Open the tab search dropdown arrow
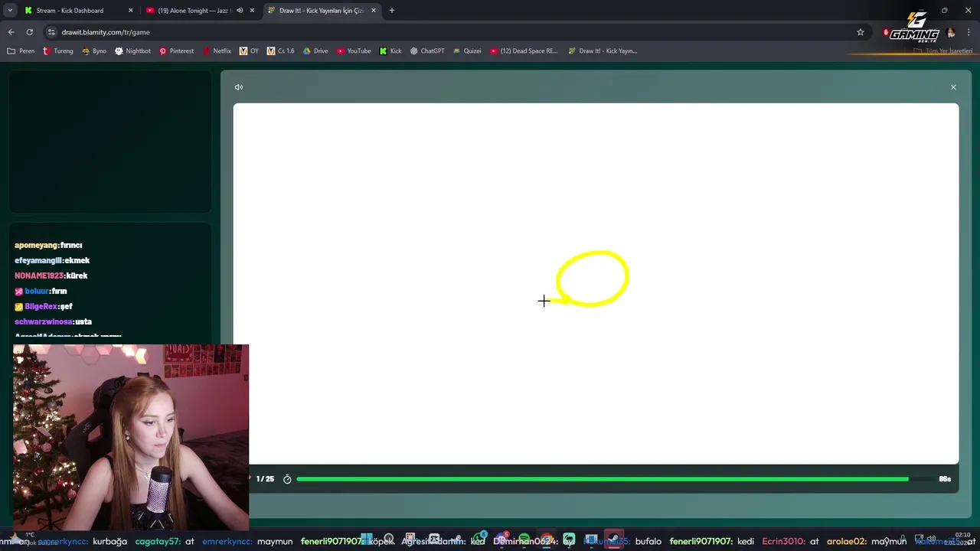 10,10
